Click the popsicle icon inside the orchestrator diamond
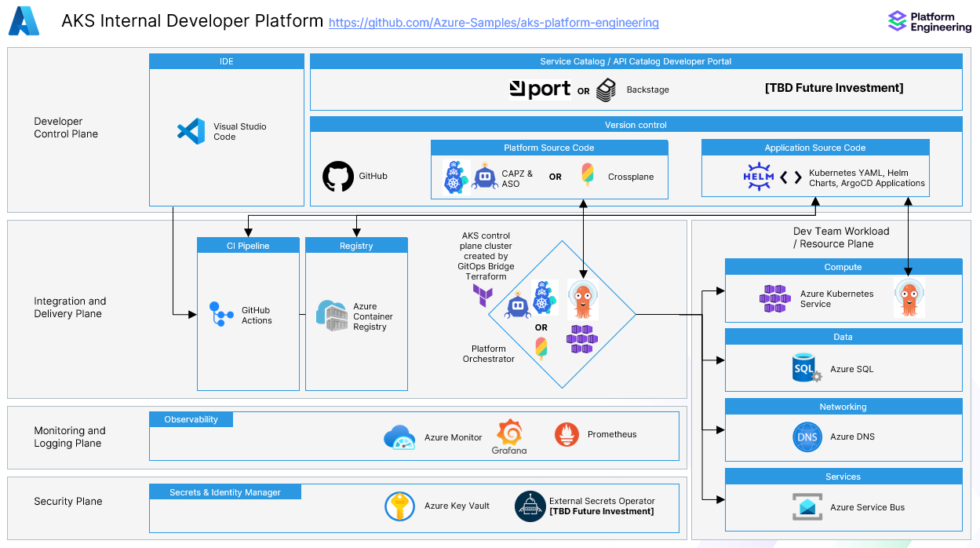Viewport: 980px width, 548px height. pos(541,348)
